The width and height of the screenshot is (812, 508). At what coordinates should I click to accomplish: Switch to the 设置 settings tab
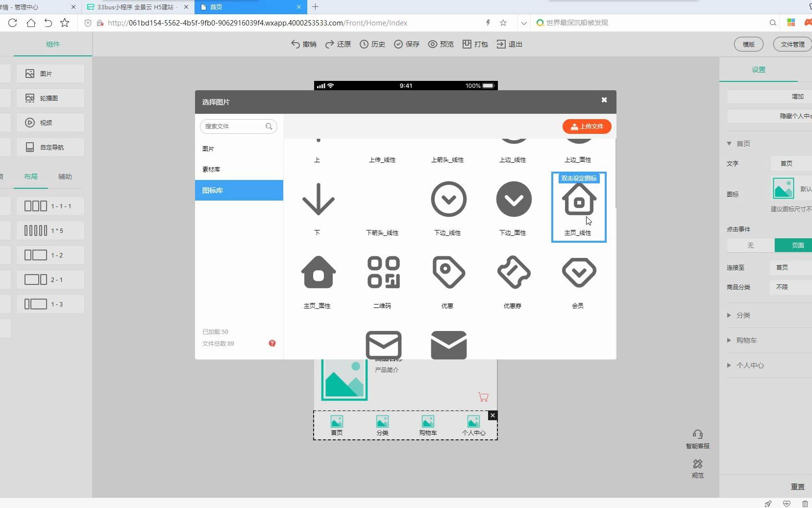click(x=759, y=70)
